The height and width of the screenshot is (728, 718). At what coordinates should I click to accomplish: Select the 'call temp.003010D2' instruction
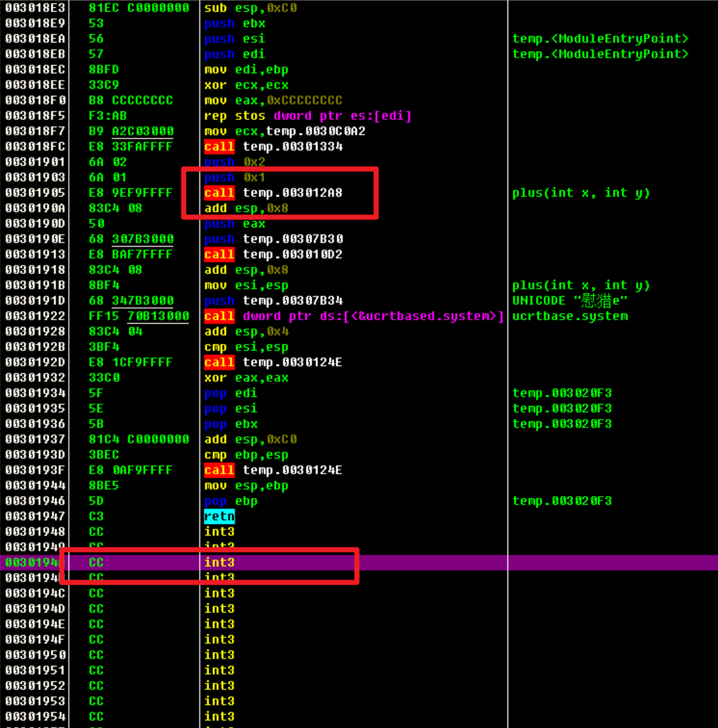click(273, 255)
